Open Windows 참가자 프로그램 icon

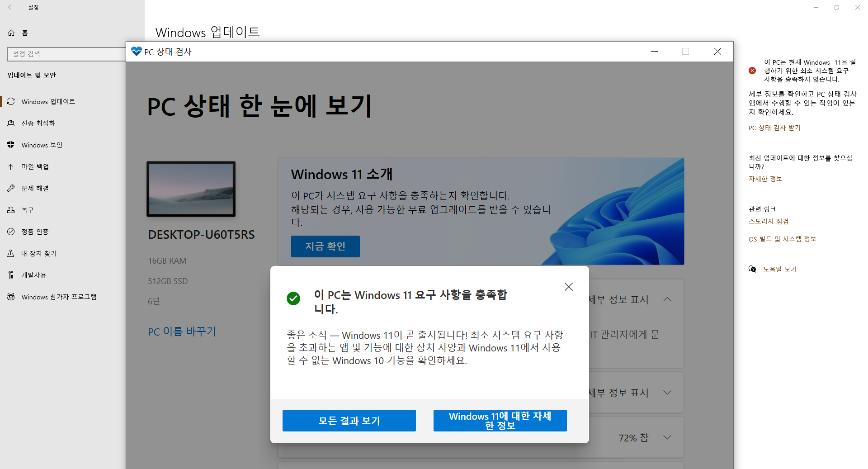[11, 297]
